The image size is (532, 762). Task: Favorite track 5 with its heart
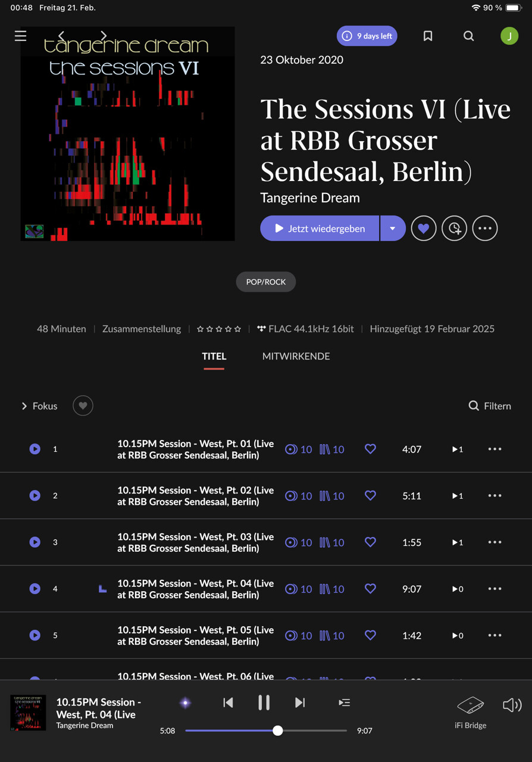[x=370, y=635]
